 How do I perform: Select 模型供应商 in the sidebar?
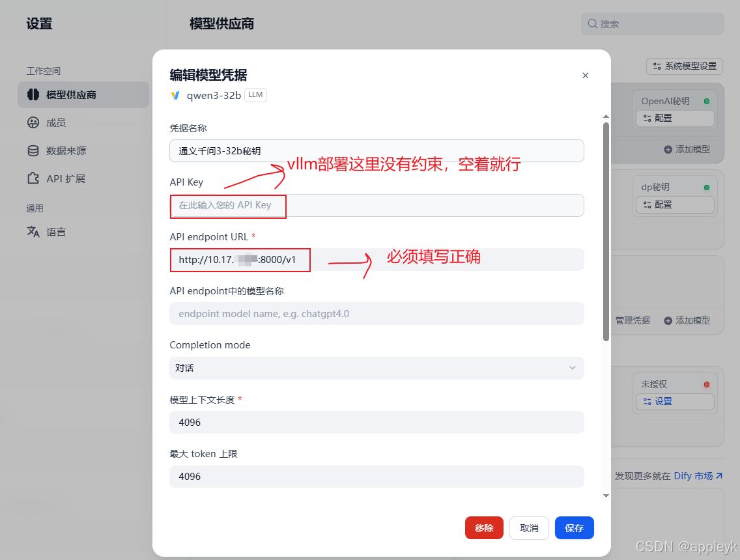click(x=65, y=94)
